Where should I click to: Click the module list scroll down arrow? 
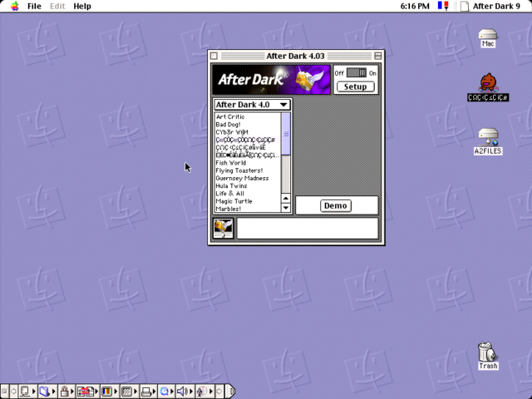coord(286,208)
